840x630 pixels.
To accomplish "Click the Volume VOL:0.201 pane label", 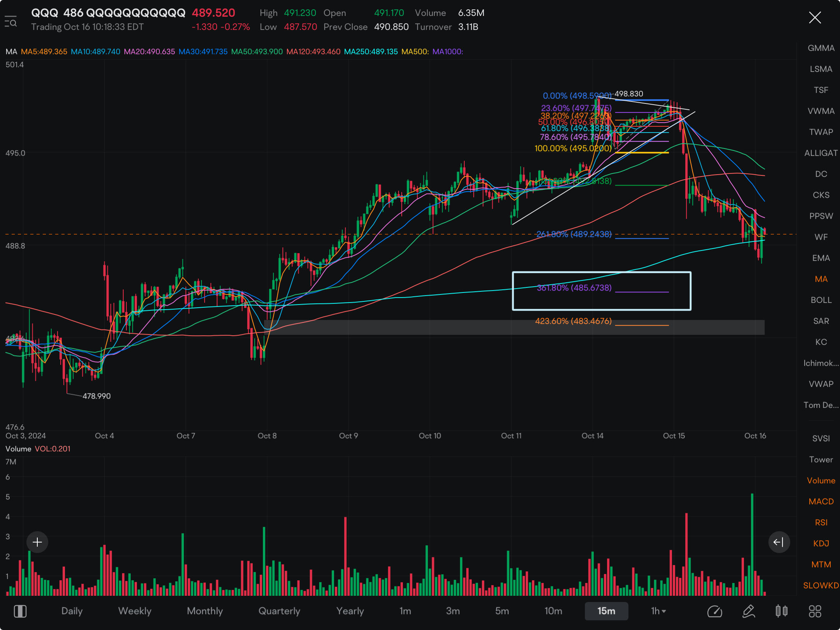I will 38,449.
